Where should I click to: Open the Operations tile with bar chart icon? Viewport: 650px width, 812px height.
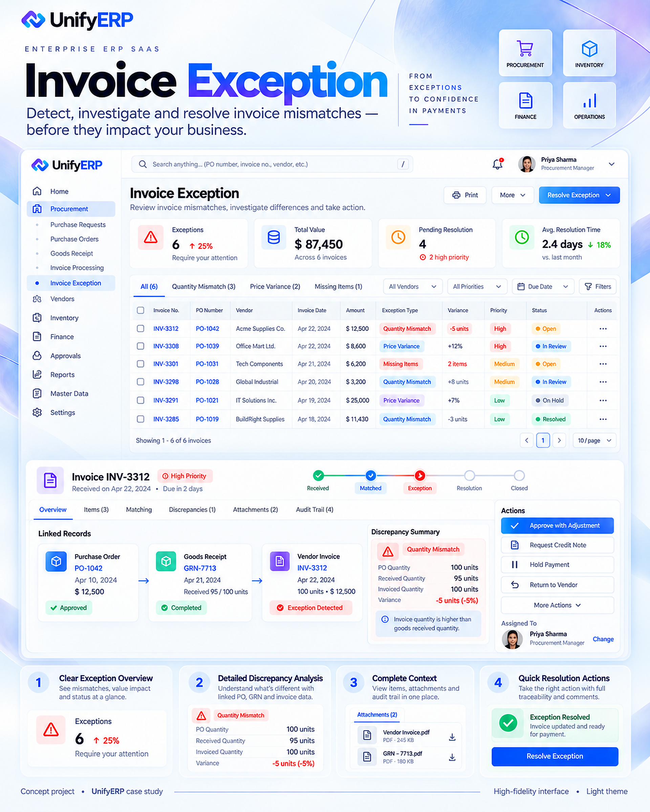pyautogui.click(x=589, y=105)
